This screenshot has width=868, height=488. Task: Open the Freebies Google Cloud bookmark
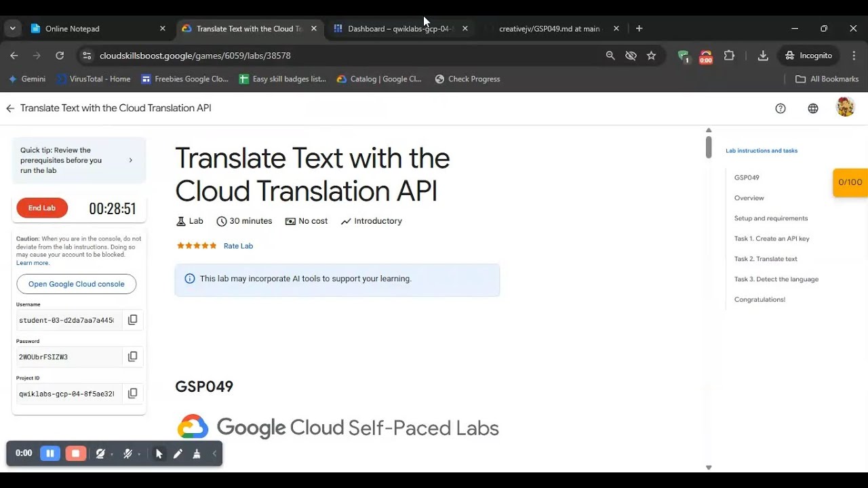(x=185, y=79)
